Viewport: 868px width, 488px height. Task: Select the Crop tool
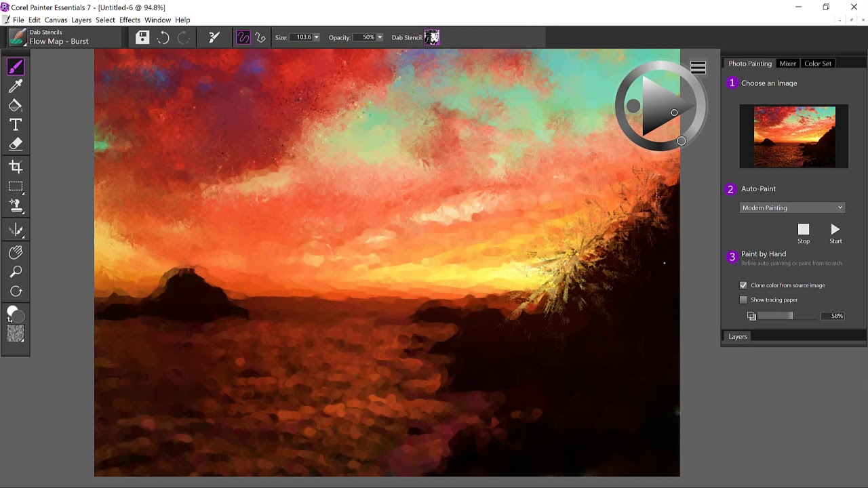tap(16, 166)
